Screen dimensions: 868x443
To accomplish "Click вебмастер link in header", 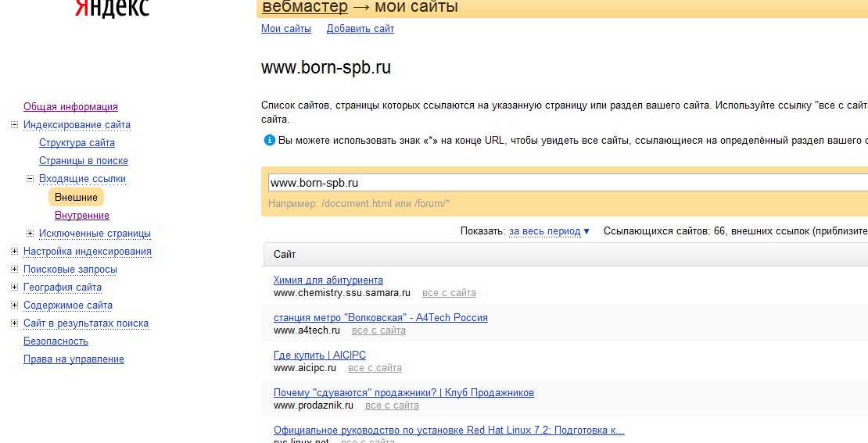I will click(x=305, y=6).
